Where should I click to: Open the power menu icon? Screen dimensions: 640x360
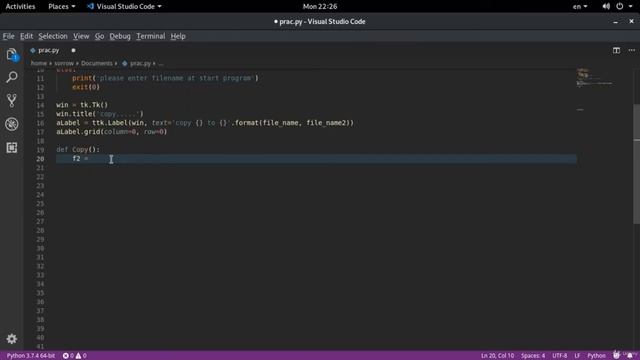[x=620, y=7]
